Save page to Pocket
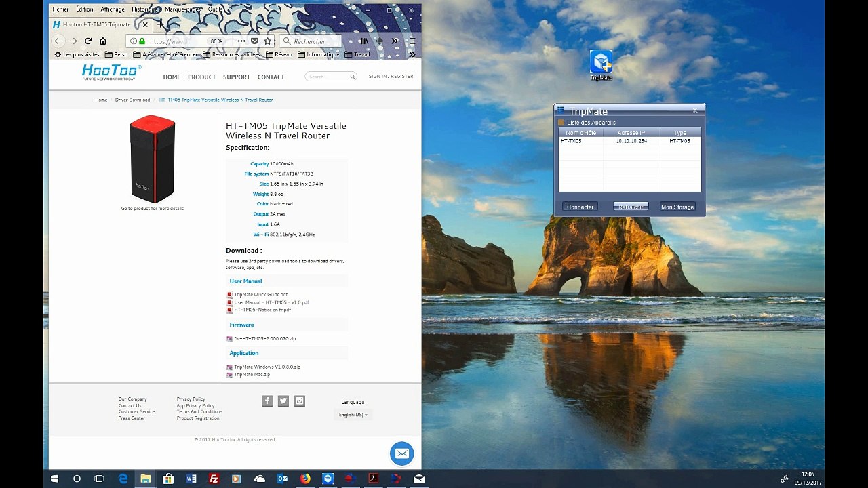The image size is (868, 488). coord(254,41)
